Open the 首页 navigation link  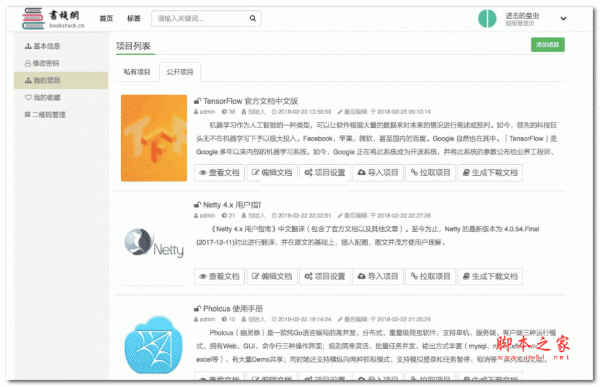point(106,18)
